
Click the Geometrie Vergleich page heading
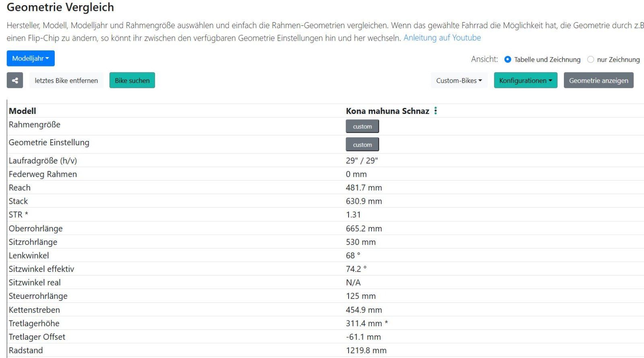point(60,7)
